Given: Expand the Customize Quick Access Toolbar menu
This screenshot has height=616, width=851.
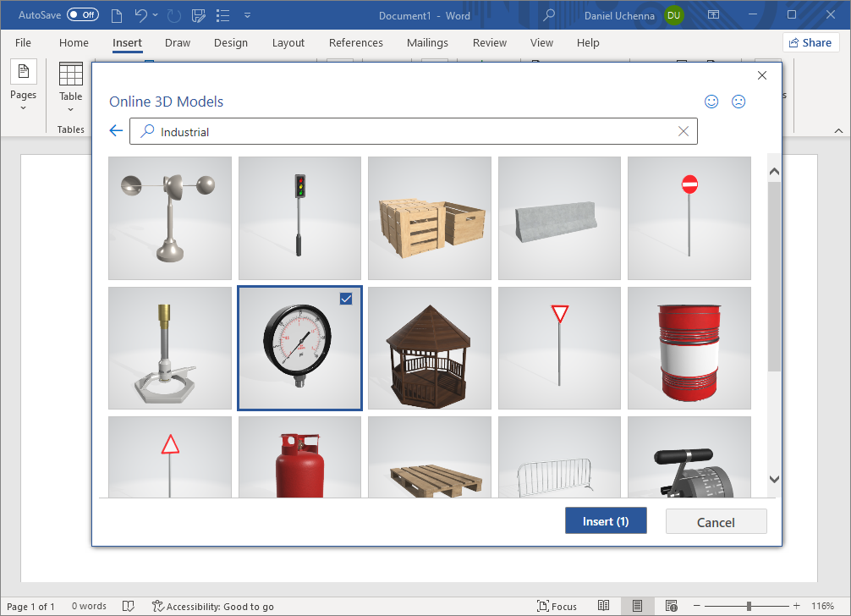Looking at the screenshot, I should pos(247,15).
